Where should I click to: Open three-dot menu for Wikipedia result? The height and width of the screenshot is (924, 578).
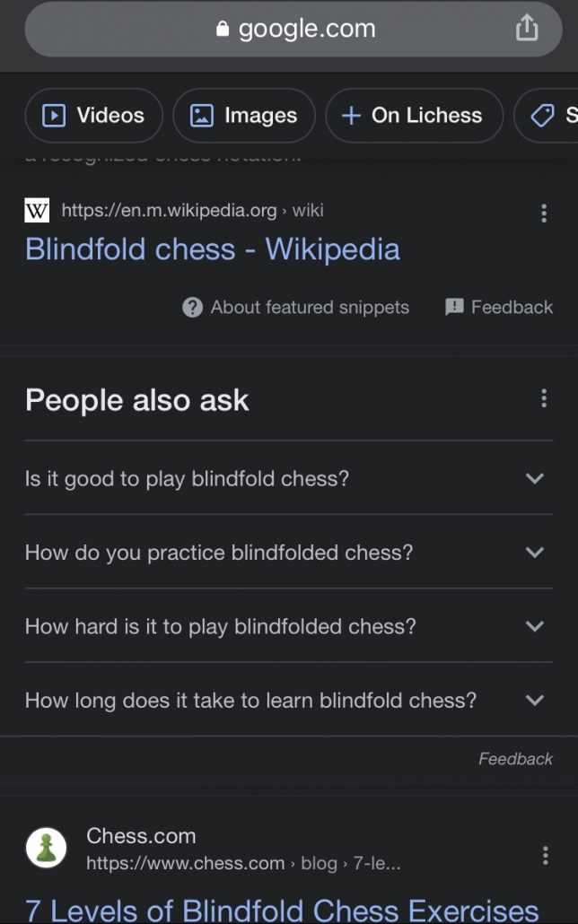click(x=544, y=214)
